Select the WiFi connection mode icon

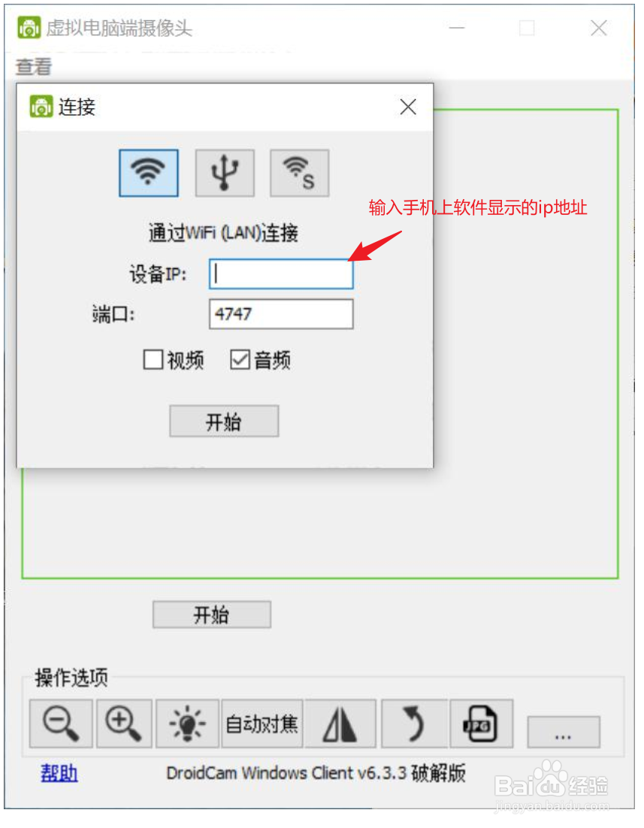[x=149, y=174]
